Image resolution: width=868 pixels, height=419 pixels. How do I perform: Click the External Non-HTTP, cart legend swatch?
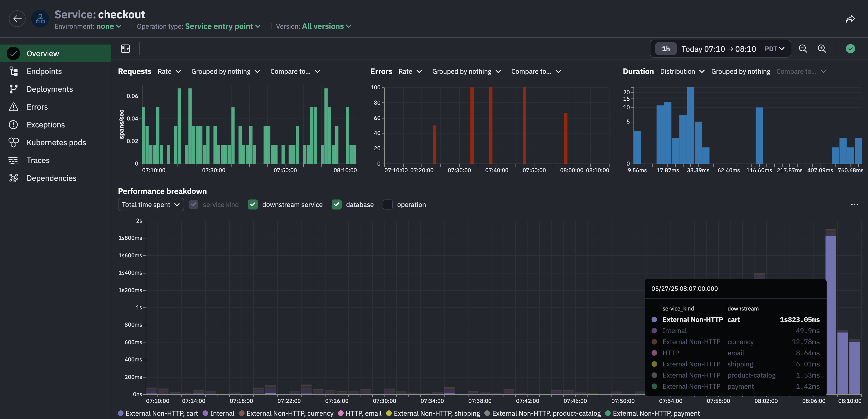(x=121, y=413)
